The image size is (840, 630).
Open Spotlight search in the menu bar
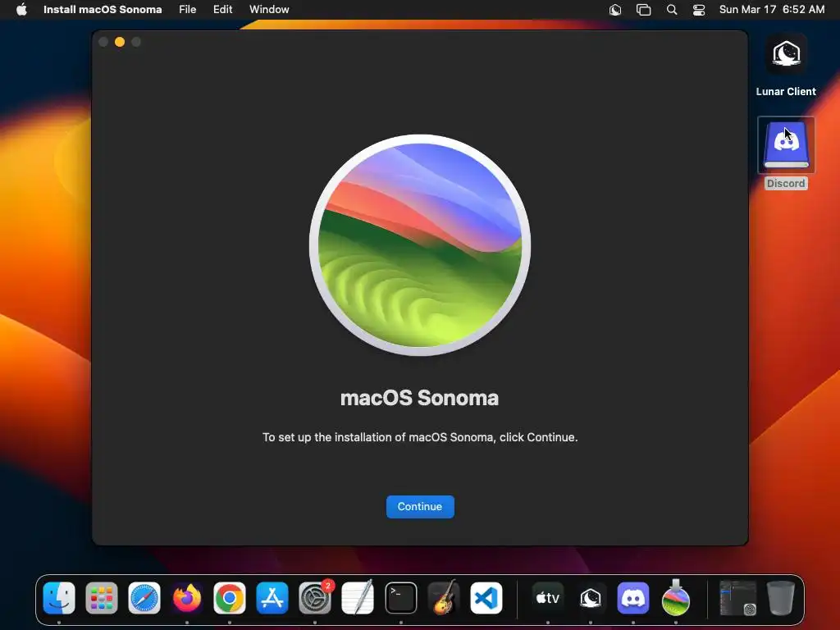tap(671, 10)
